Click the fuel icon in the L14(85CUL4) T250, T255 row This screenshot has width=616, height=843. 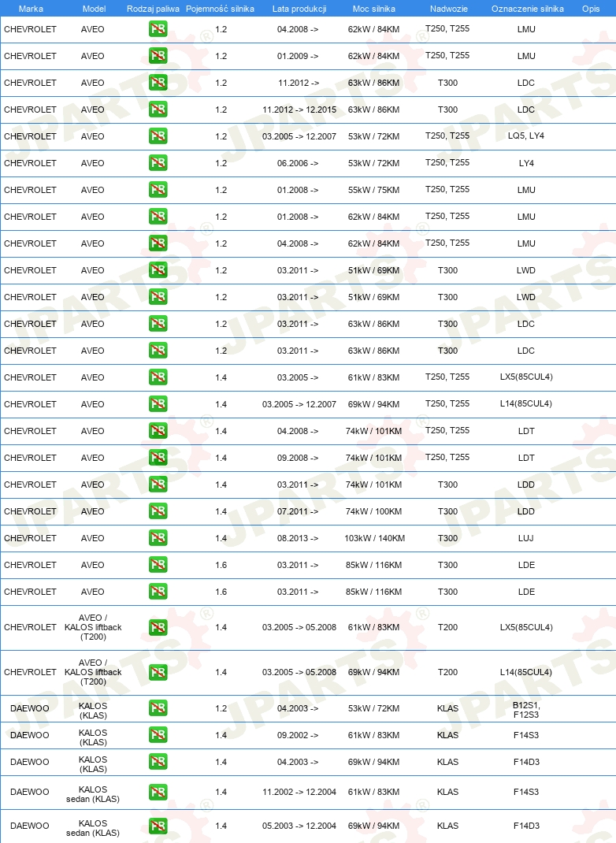[158, 403]
